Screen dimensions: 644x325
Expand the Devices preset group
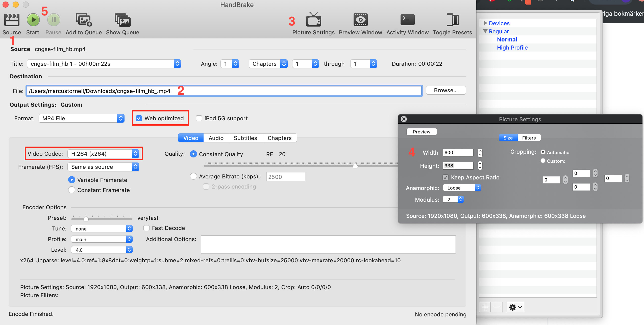[x=486, y=23]
